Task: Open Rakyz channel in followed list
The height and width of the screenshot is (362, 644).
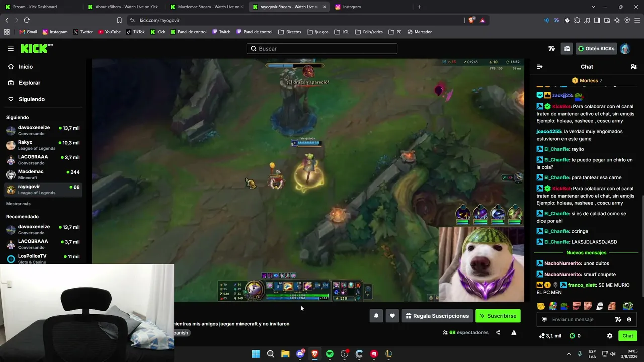Action: (43, 145)
